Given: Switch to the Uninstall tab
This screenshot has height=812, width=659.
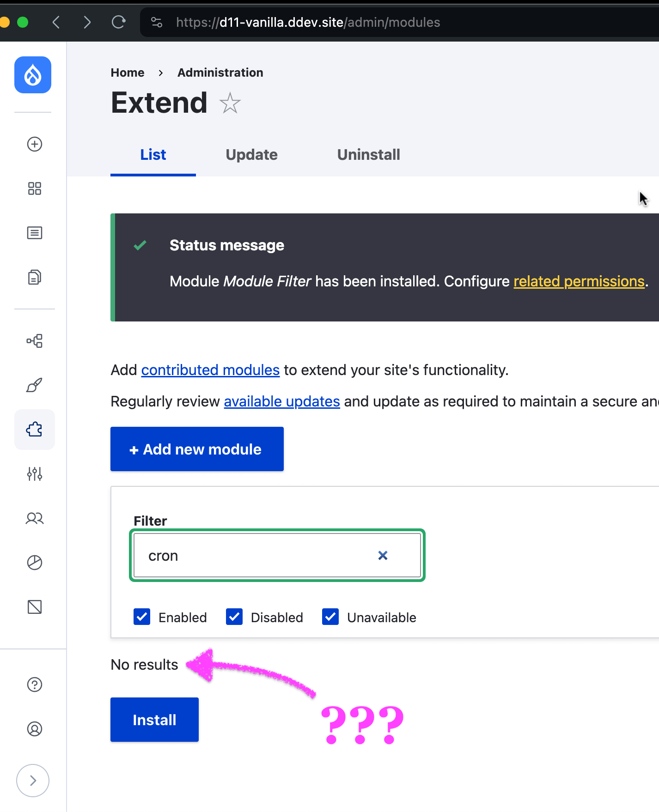Looking at the screenshot, I should tap(368, 155).
